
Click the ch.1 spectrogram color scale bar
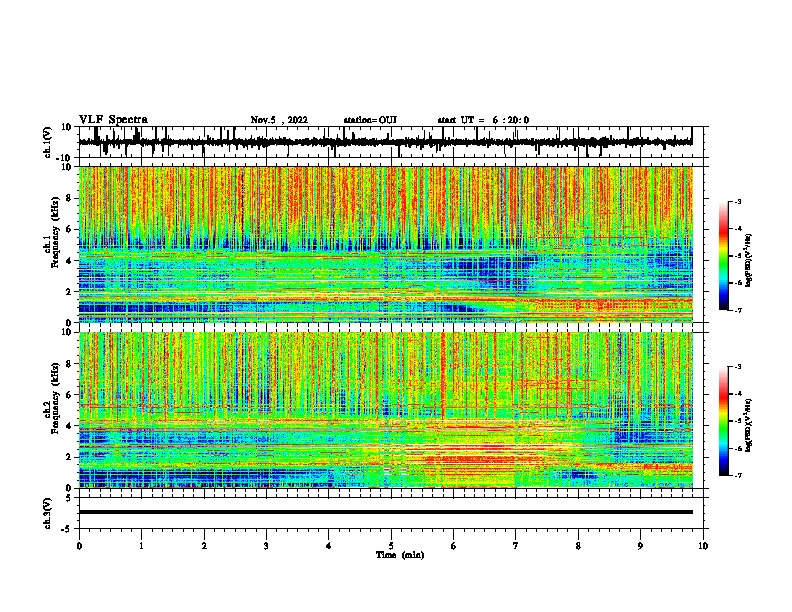point(723,256)
